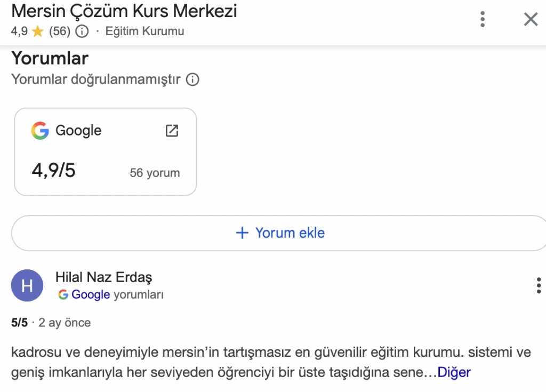Click the '4,9/5' score in the Google card
The image size is (546, 392).
(x=53, y=171)
